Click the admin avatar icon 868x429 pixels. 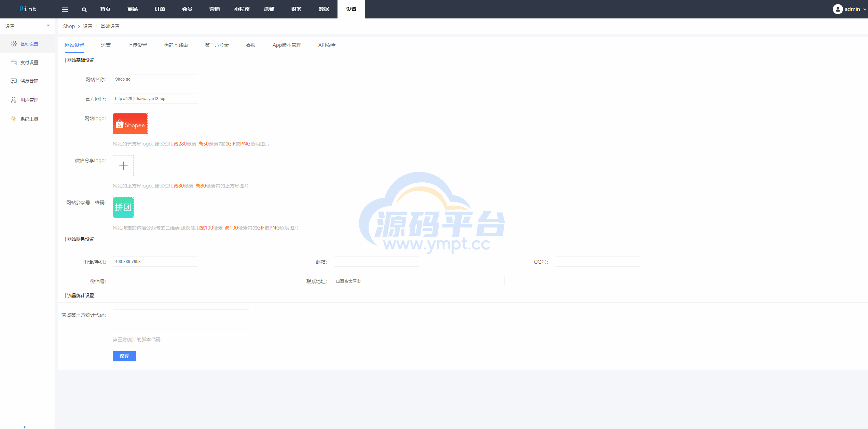(x=838, y=9)
